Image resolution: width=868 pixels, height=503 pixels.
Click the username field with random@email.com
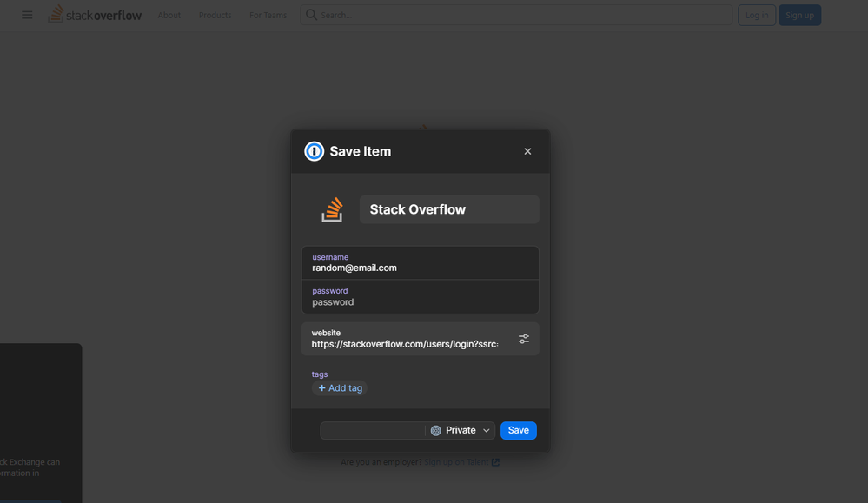[x=421, y=263]
